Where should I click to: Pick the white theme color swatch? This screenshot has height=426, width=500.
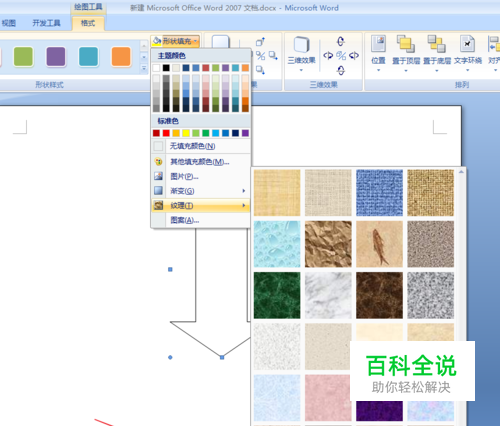(156, 68)
